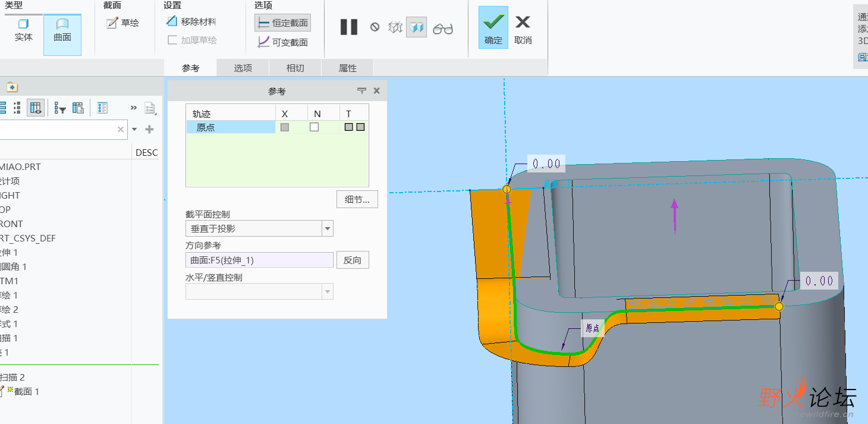
Task: Click the 方向参考 reference field
Action: coord(259,260)
